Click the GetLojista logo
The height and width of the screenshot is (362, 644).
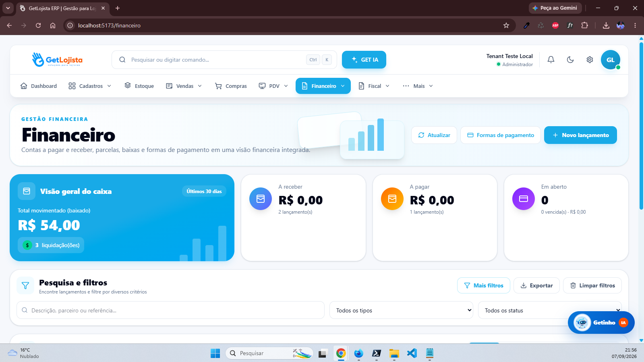(x=57, y=60)
